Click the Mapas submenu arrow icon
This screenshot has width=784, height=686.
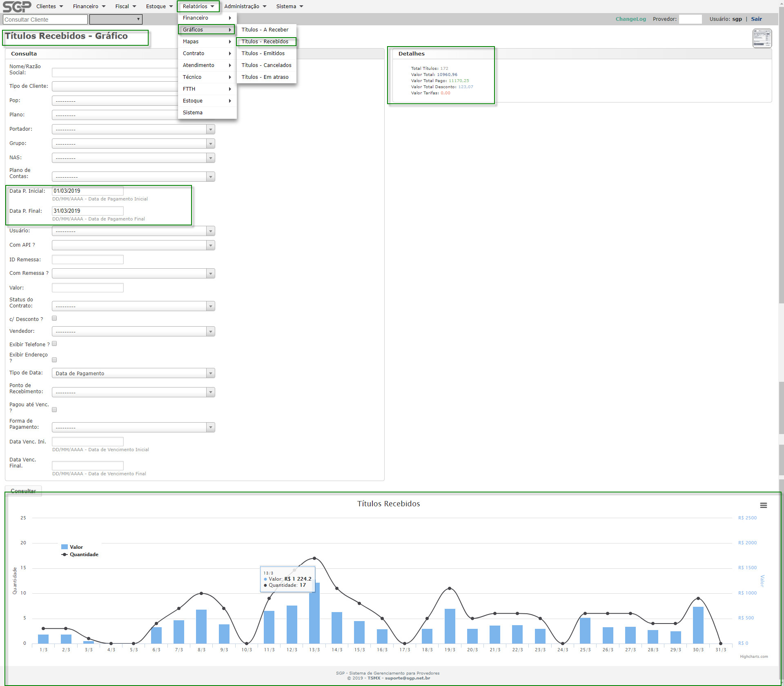tap(230, 42)
